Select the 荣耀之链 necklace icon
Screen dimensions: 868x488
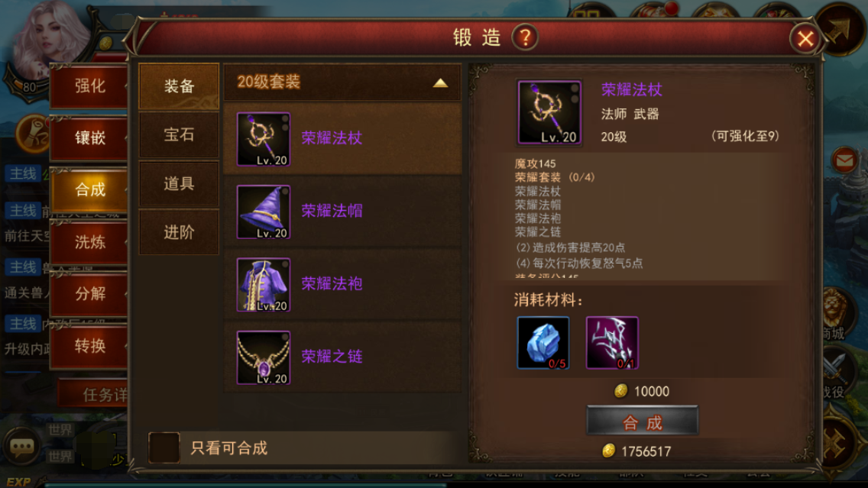click(264, 357)
